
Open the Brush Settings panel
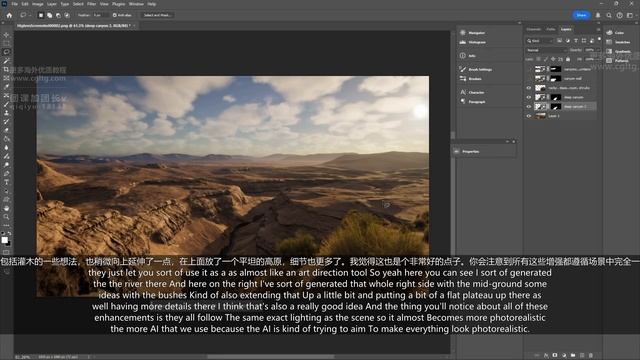476,69
